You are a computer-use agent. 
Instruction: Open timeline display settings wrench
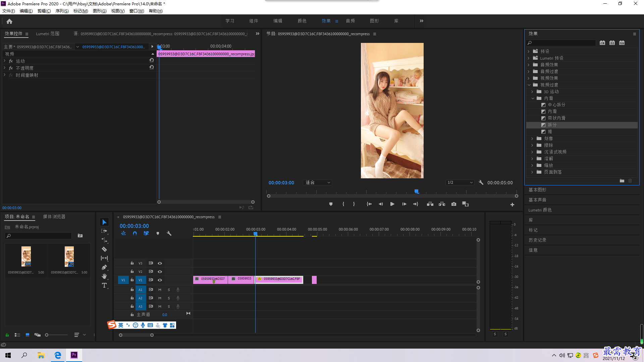click(x=169, y=233)
